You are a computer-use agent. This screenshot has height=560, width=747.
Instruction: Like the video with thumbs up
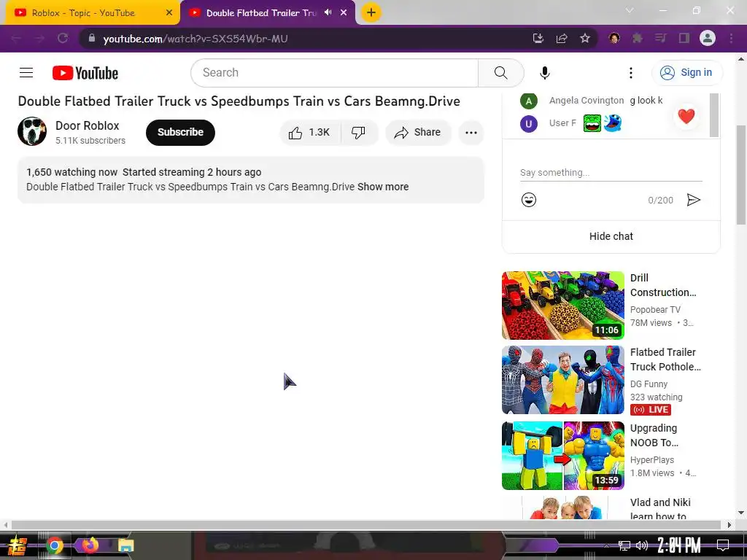coord(309,133)
